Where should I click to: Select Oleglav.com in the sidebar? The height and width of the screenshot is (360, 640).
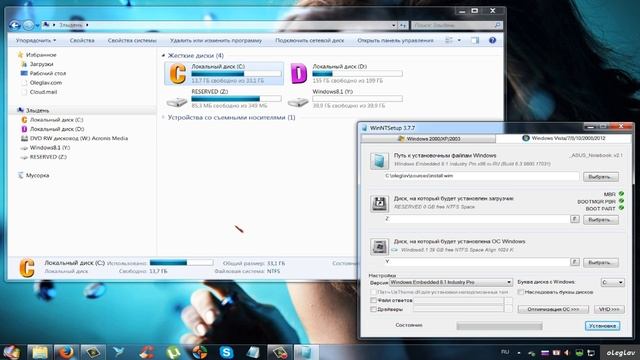(41, 82)
